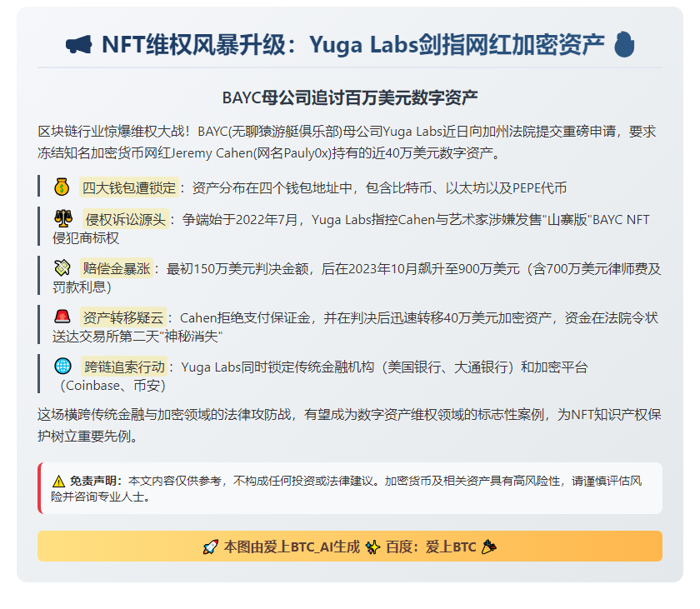The image size is (700, 609).
Task: Click the text (Coinbase、币安)
Action: tap(113, 386)
